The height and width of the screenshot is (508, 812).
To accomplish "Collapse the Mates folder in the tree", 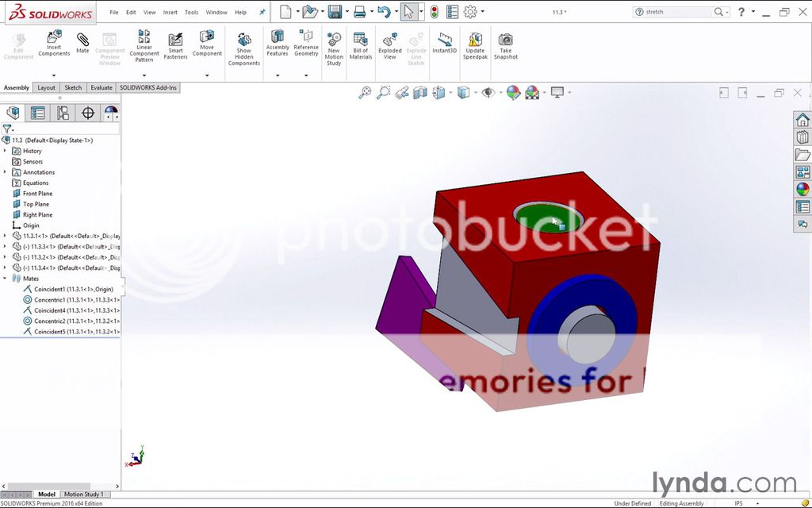I will coord(6,279).
